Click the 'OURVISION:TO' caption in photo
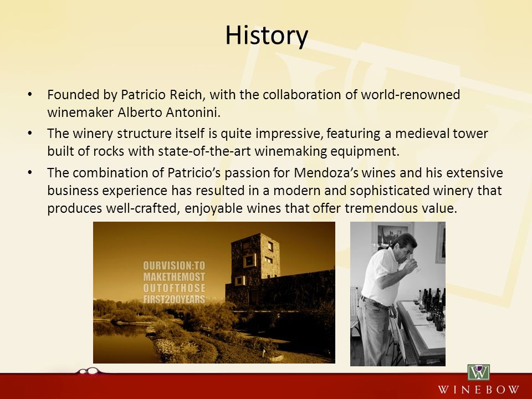This screenshot has width=532, height=399. [174, 265]
